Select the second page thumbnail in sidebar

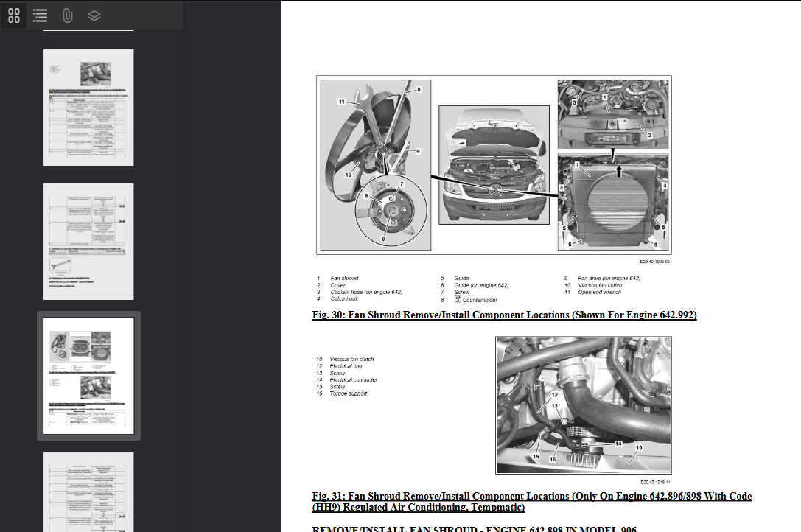coord(88,241)
